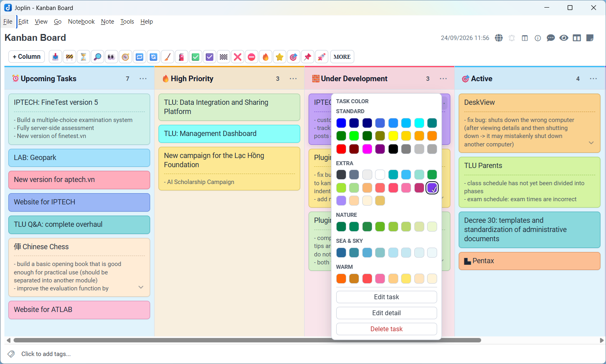This screenshot has width=606, height=364.
Task: Open High Priority column options menu
Action: tap(293, 79)
